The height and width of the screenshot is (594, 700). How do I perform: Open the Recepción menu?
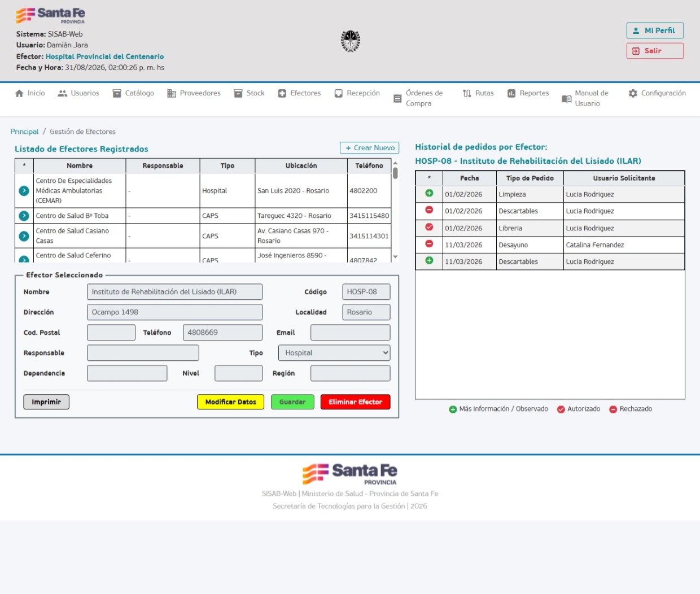357,93
